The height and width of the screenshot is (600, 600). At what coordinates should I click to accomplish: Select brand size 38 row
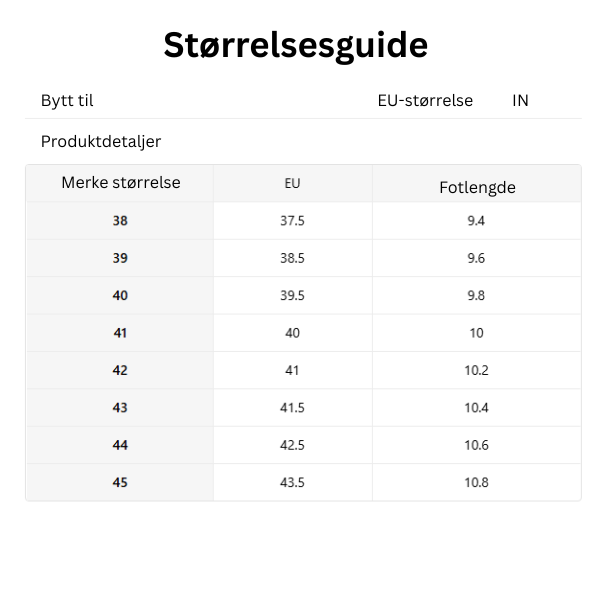(x=303, y=221)
